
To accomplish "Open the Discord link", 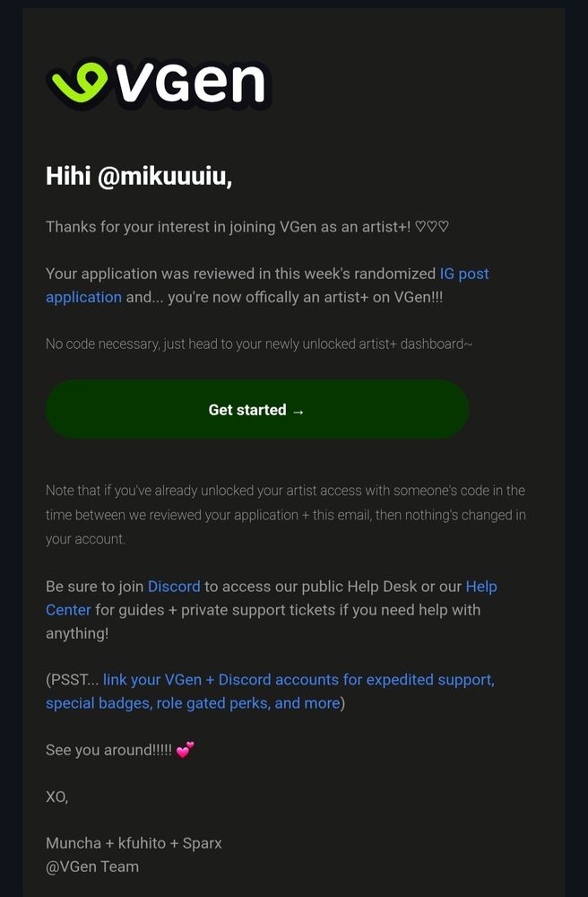I will (174, 587).
